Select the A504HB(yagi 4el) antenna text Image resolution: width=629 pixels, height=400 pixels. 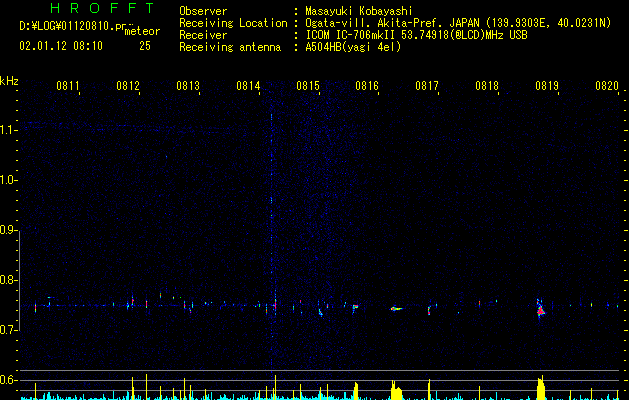click(x=353, y=47)
